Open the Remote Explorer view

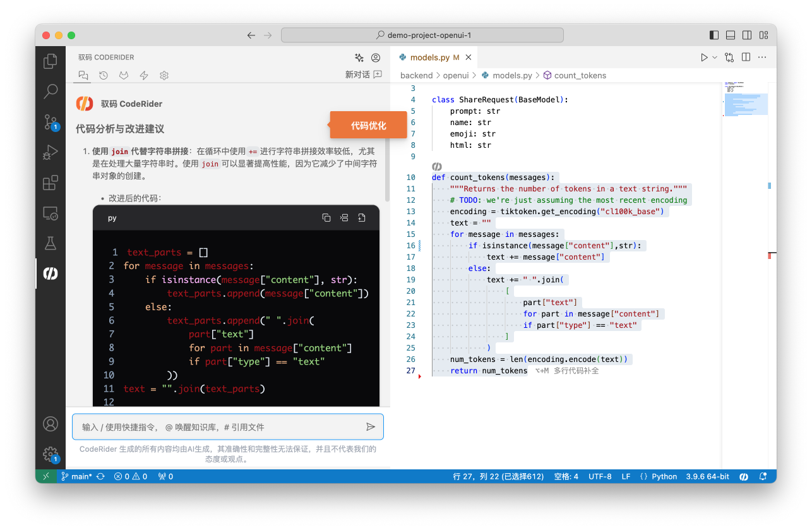pos(51,213)
